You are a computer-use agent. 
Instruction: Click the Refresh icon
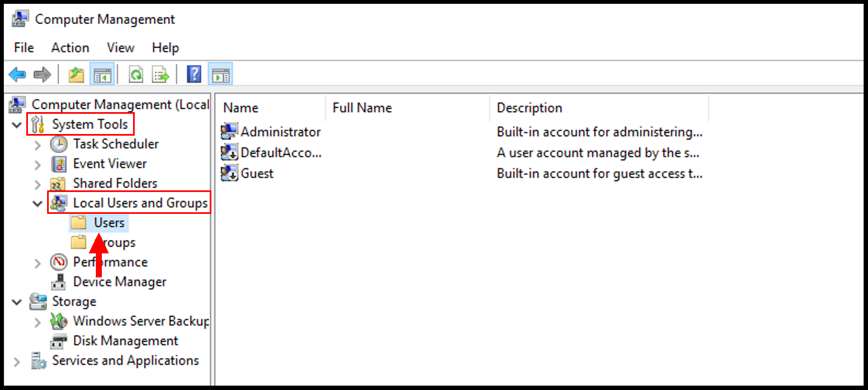point(136,74)
